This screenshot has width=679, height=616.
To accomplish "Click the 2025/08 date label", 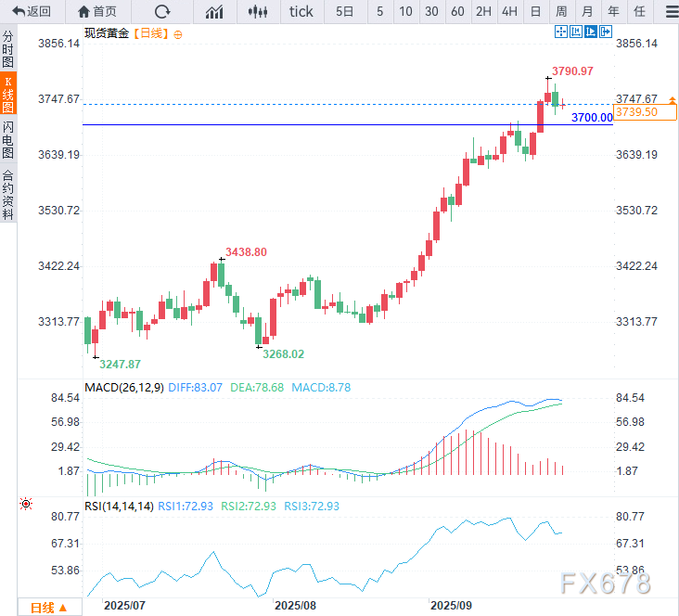I will tap(295, 605).
